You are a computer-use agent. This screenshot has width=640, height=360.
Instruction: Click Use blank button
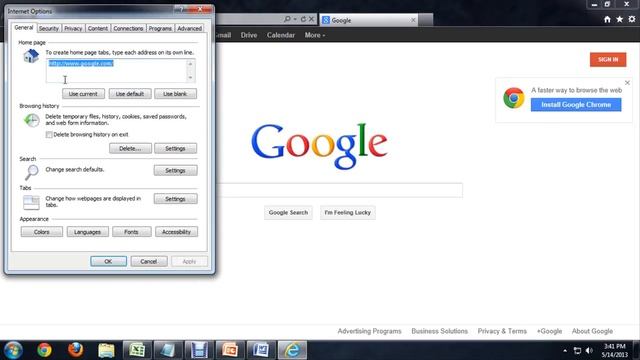175,94
